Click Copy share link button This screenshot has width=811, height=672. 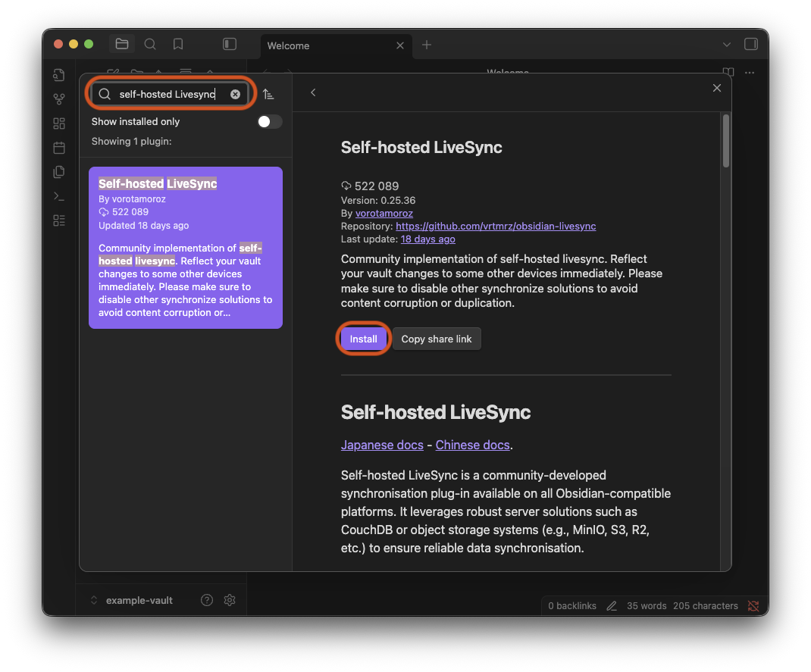pyautogui.click(x=437, y=339)
